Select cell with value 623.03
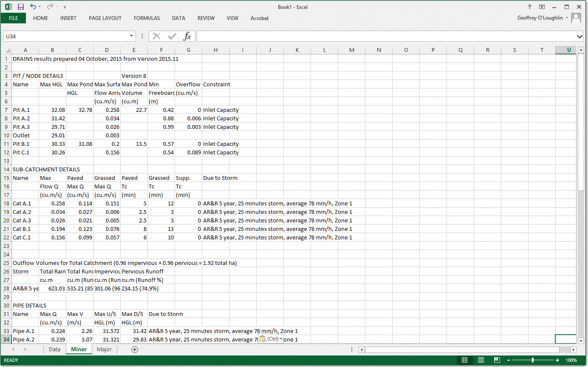 (53, 288)
